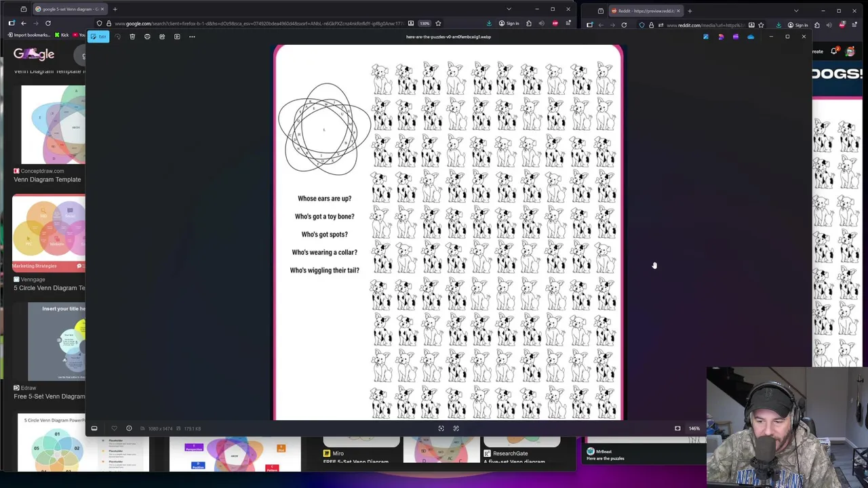This screenshot has width=868, height=488.
Task: Reload the Reddit page
Action: pos(624,25)
